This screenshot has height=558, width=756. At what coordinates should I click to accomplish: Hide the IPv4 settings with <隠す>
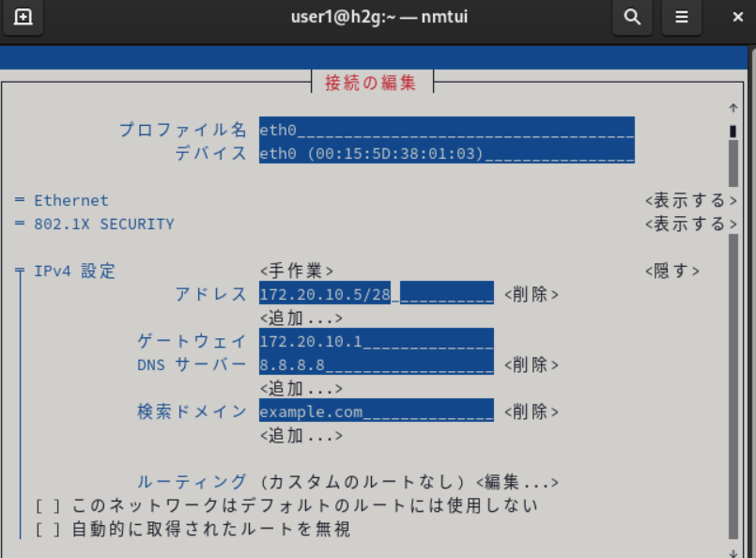[x=672, y=271]
